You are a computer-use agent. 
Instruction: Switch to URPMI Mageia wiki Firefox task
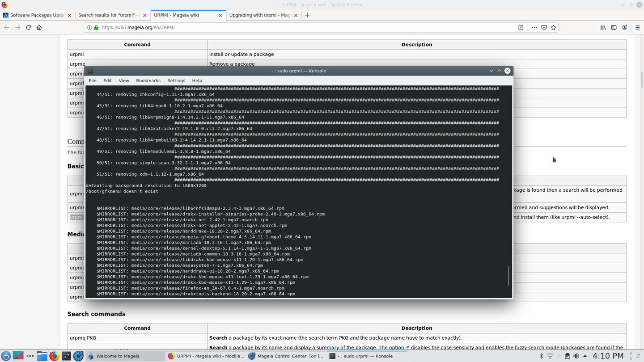pyautogui.click(x=206, y=356)
